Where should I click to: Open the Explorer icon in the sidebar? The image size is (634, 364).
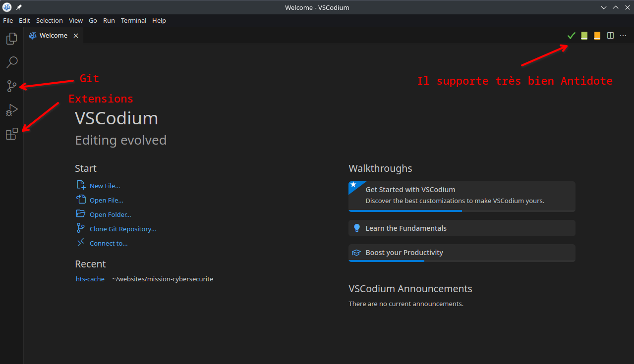11,38
